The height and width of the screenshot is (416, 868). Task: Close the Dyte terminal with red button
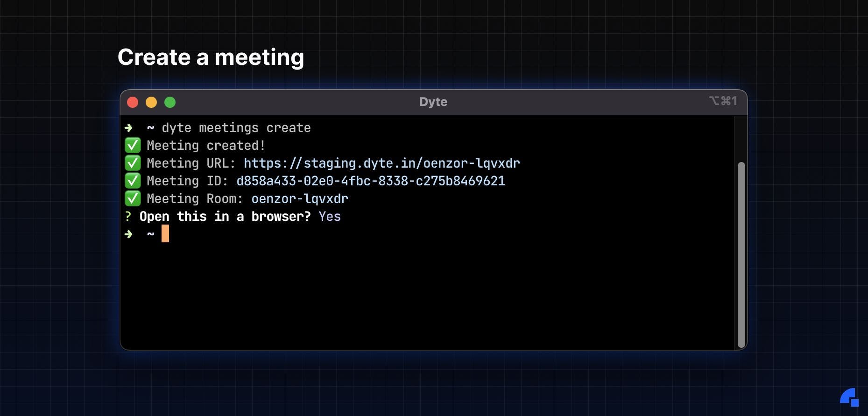(x=133, y=102)
